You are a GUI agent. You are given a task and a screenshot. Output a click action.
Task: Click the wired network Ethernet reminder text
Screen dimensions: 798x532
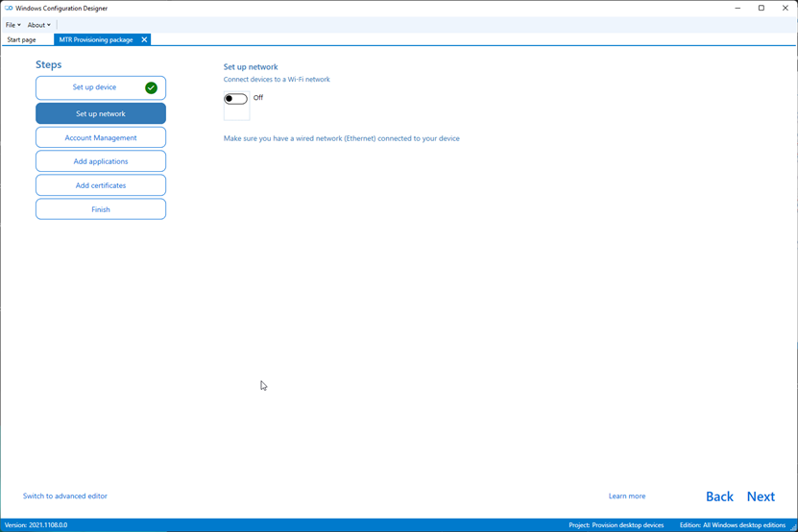(x=342, y=138)
